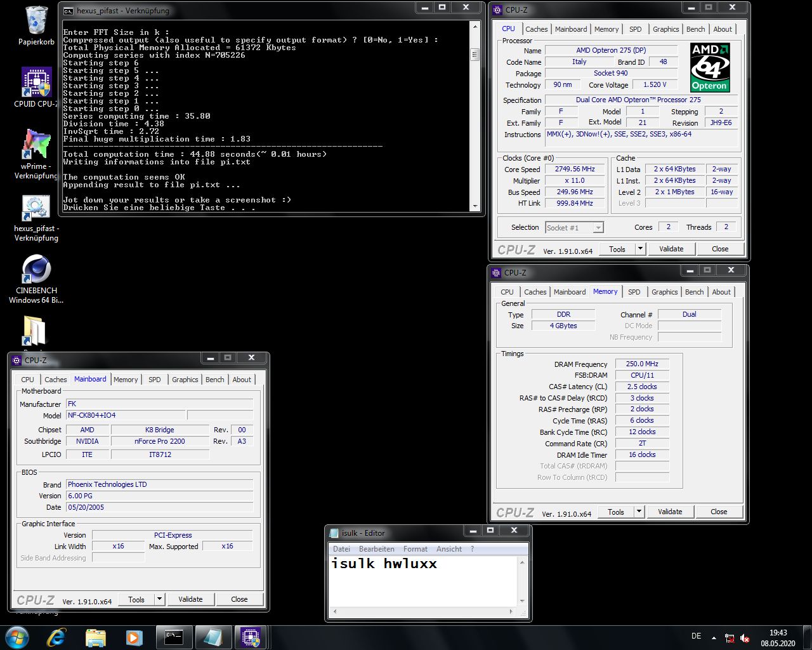This screenshot has width=812, height=650.
Task: Click the DE language indicator
Action: pyautogui.click(x=696, y=636)
